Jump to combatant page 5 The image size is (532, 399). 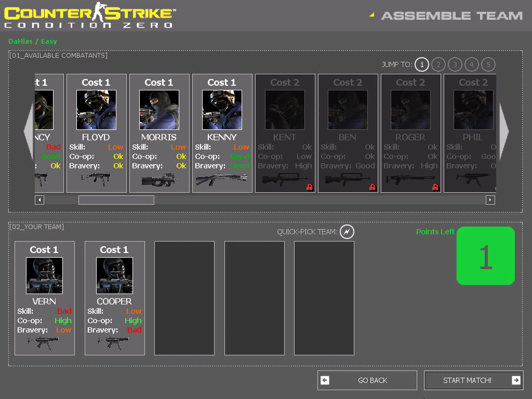pyautogui.click(x=488, y=64)
